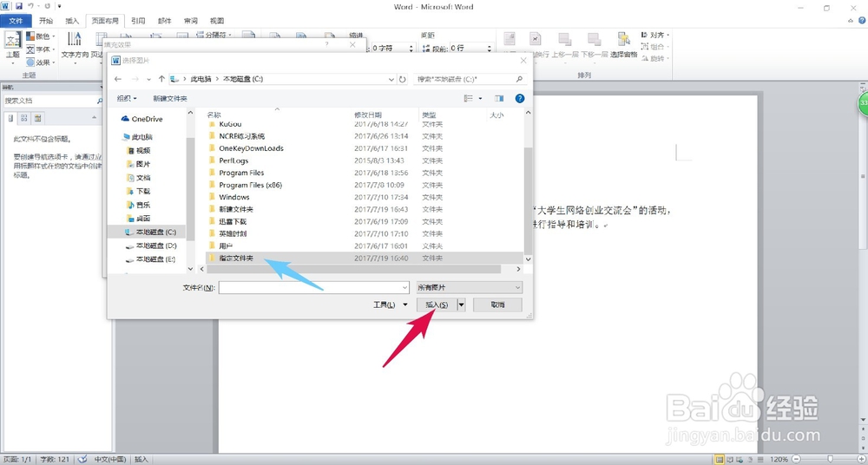This screenshot has width=868, height=465.
Task: Click the search box in file dialog
Action: click(x=470, y=79)
